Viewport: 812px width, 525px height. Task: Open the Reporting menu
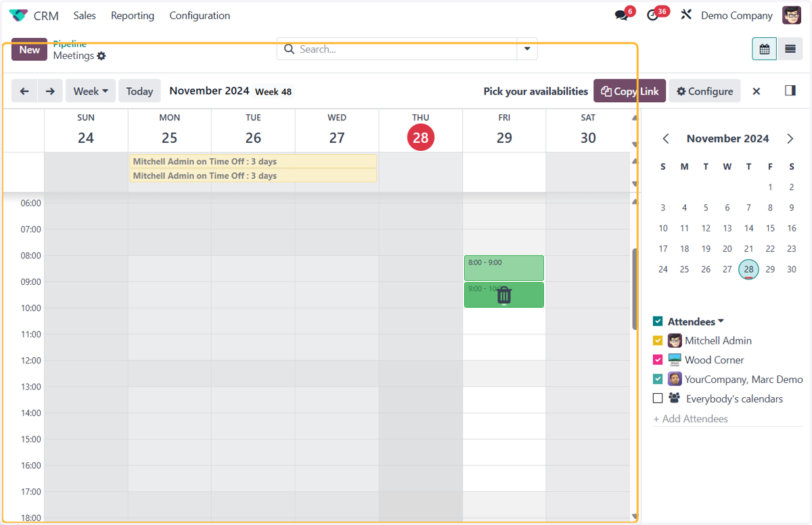point(133,15)
